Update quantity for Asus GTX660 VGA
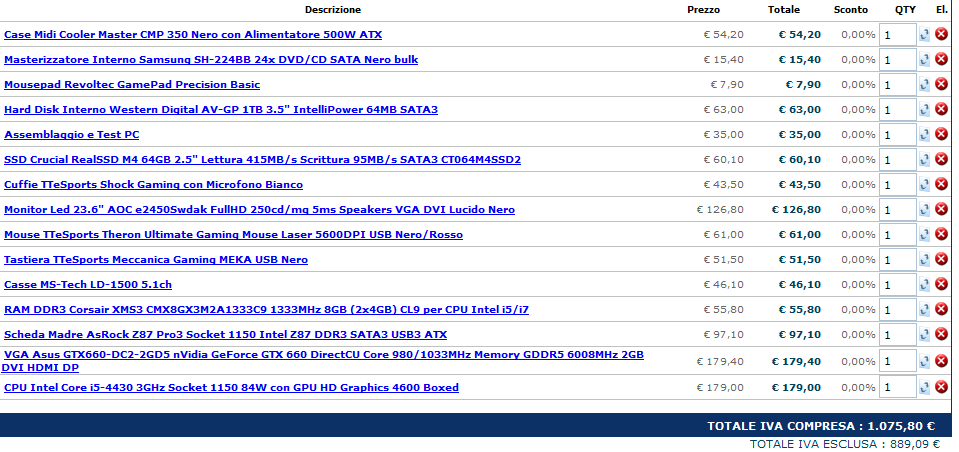959x452 pixels. coord(924,362)
